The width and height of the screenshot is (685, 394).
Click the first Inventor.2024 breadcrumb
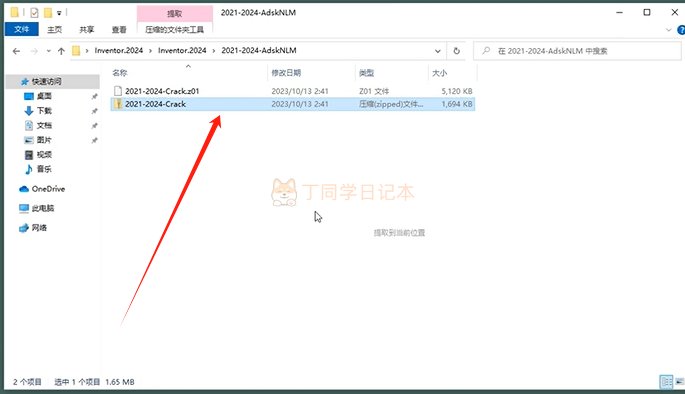coord(119,50)
